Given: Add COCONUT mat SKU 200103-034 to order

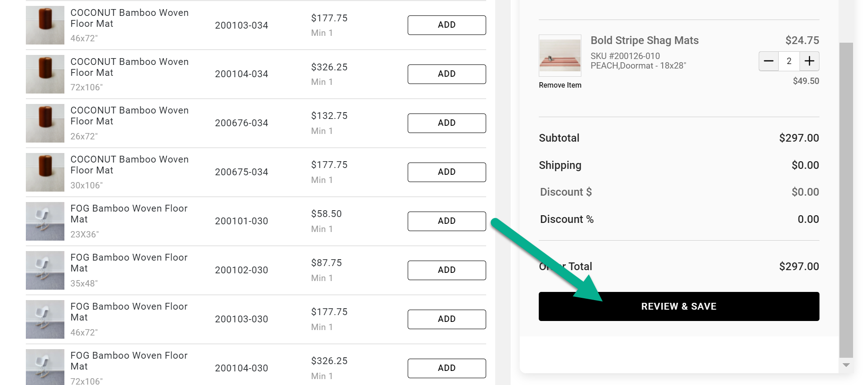Looking at the screenshot, I should pos(446,25).
